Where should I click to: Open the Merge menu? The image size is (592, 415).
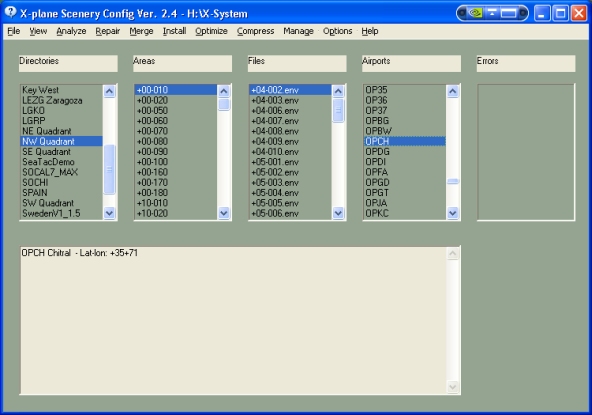[x=141, y=31]
